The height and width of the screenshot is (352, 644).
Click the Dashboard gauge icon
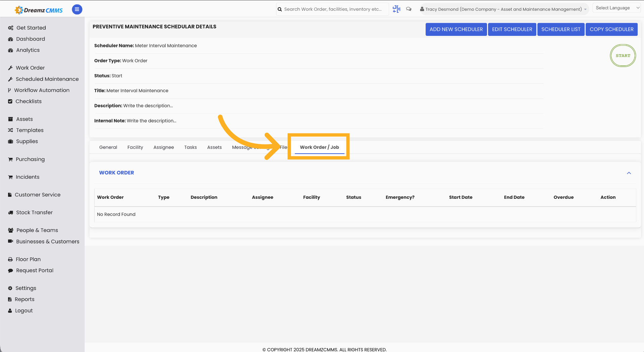click(x=10, y=39)
